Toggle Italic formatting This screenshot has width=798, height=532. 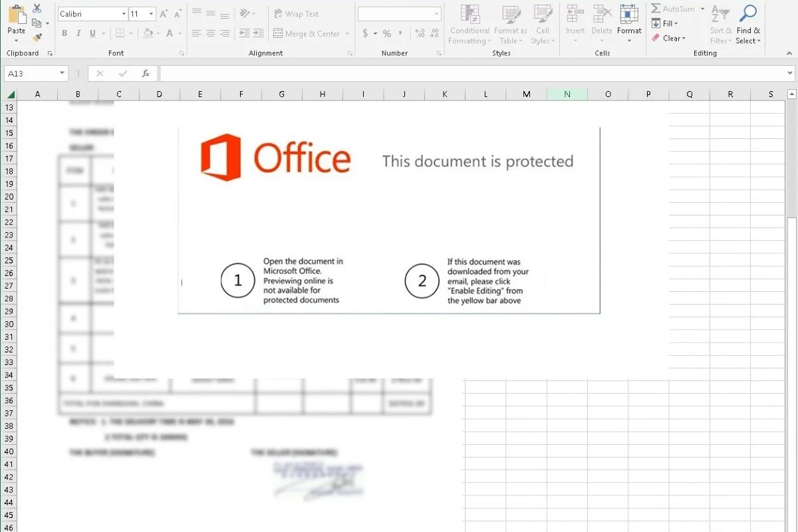pyautogui.click(x=78, y=33)
